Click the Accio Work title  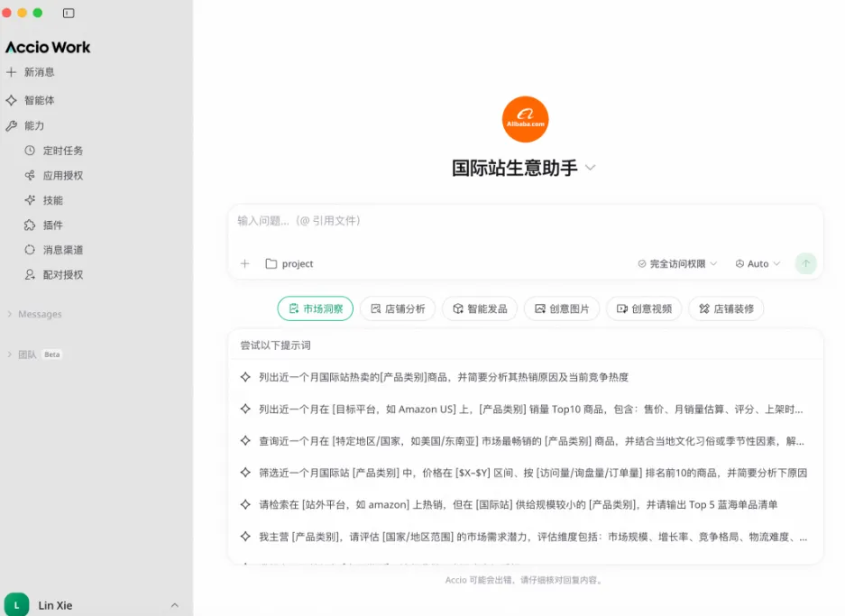[48, 48]
